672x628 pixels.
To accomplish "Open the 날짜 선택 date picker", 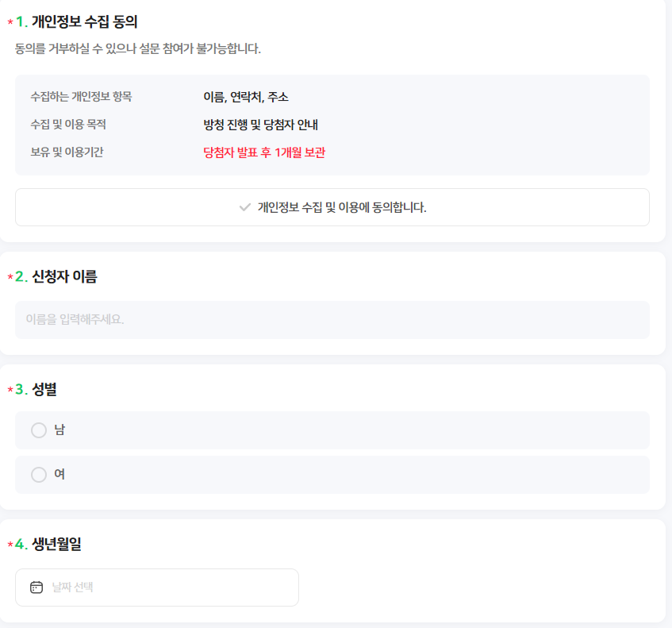I will click(156, 588).
